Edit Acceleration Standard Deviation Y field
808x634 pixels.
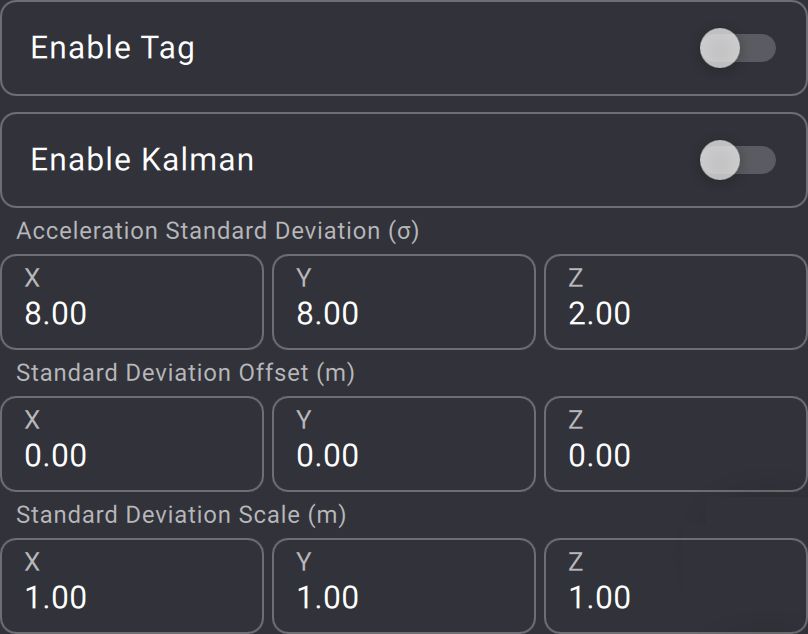[x=404, y=302]
